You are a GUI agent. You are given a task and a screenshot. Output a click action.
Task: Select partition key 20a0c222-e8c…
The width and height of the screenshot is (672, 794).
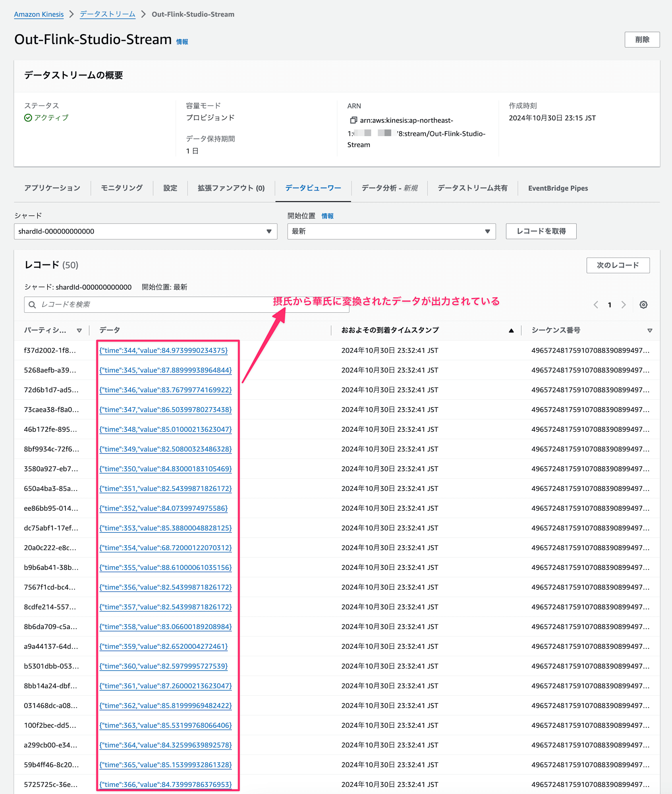50,548
